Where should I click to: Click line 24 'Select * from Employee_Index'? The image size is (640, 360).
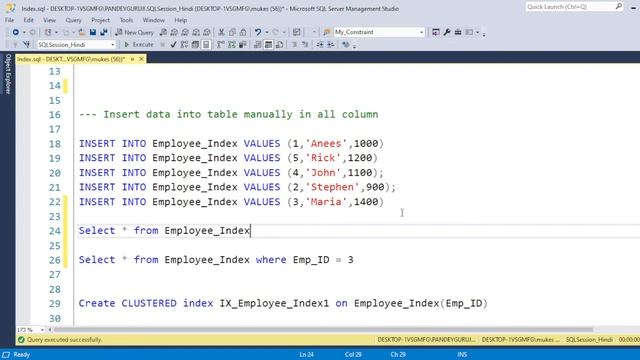(x=164, y=231)
